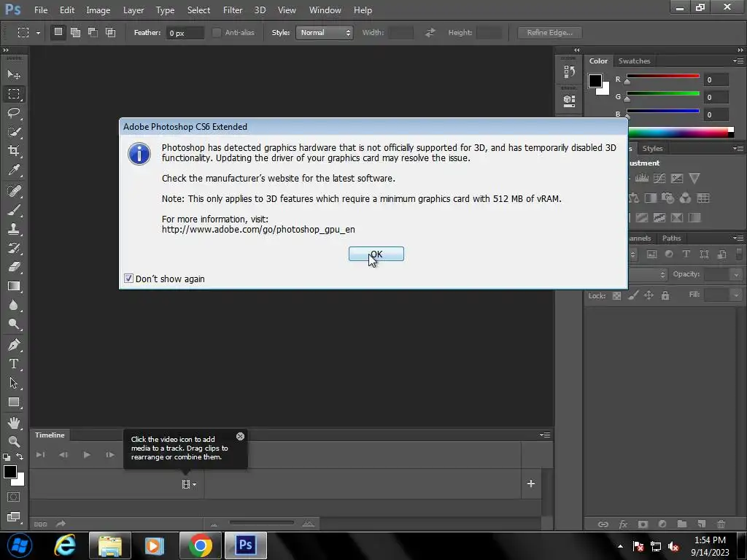747x560 pixels.
Task: Select the Rectangular Marquee tool in toolbox
Action: pyautogui.click(x=14, y=94)
